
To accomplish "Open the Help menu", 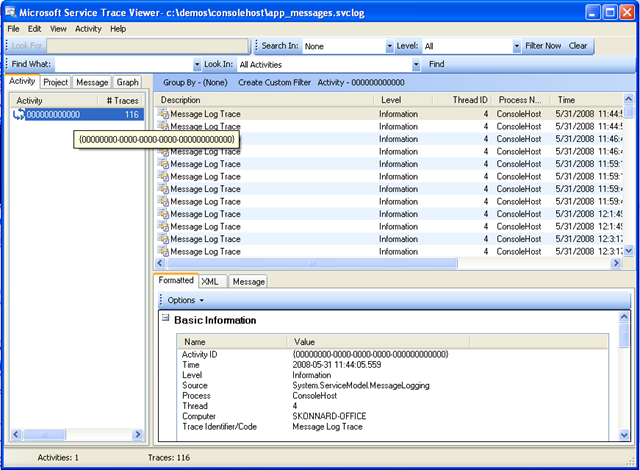I will click(x=118, y=29).
